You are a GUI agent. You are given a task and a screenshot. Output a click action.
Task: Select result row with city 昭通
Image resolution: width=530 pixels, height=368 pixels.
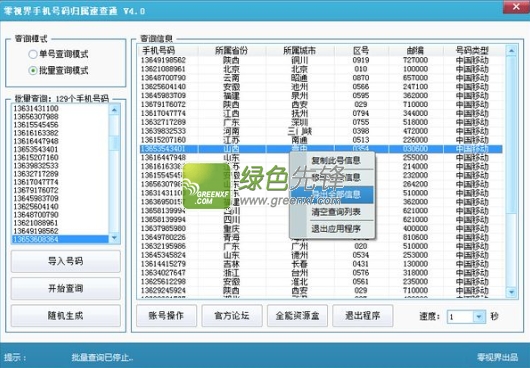(x=321, y=78)
